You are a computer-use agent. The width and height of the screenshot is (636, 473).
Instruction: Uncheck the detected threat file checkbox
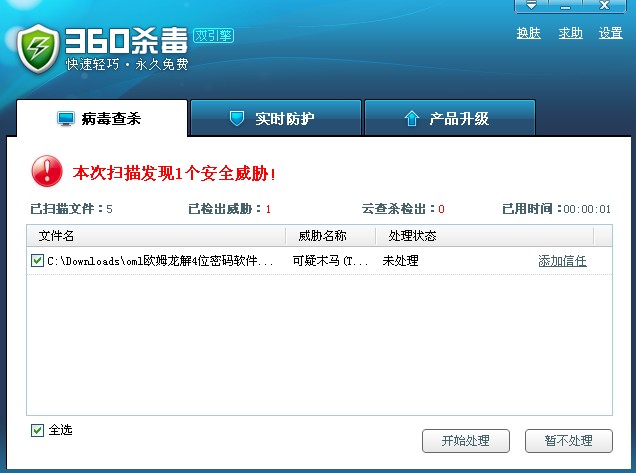[37, 261]
